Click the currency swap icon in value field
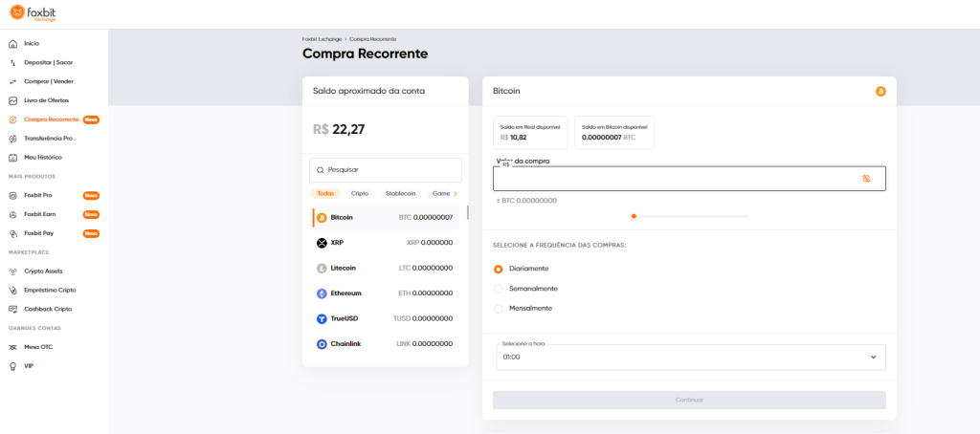Screen dimensions: 980x434 pos(866,179)
